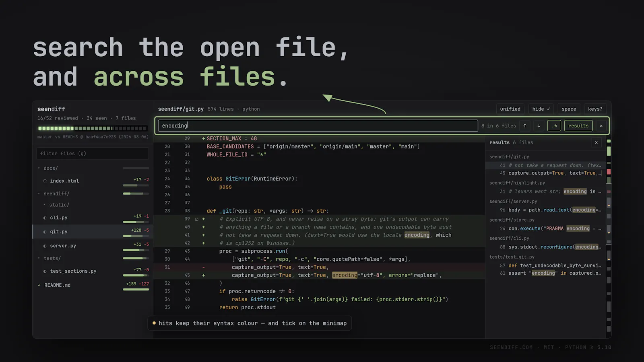The width and height of the screenshot is (644, 362).
Task: Click 16/52 reviewed status text
Action: 58,118
